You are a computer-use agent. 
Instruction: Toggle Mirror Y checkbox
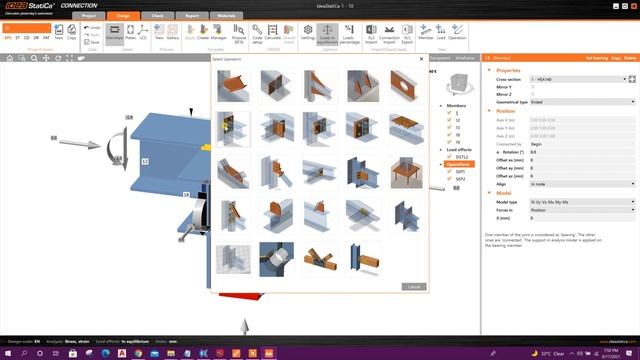pos(533,87)
